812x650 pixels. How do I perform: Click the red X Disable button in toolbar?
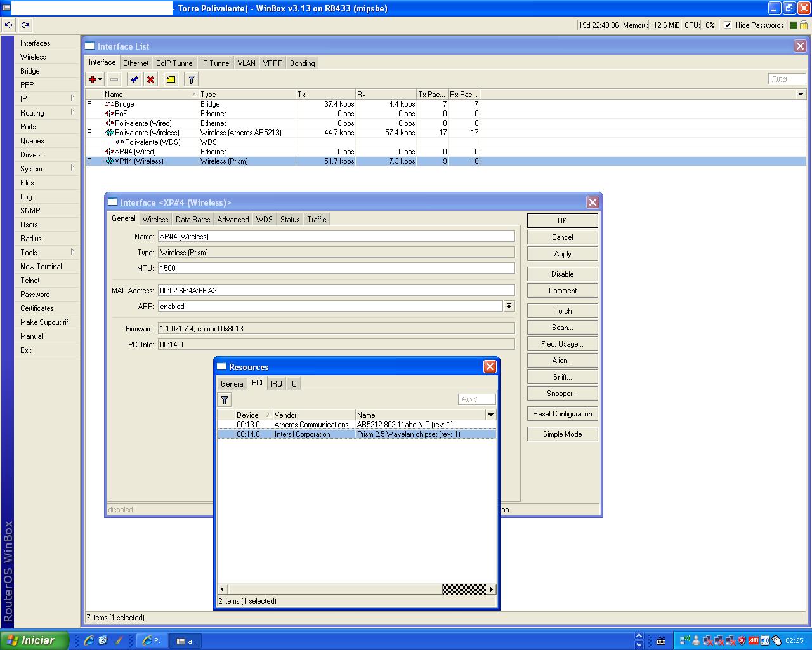point(151,79)
